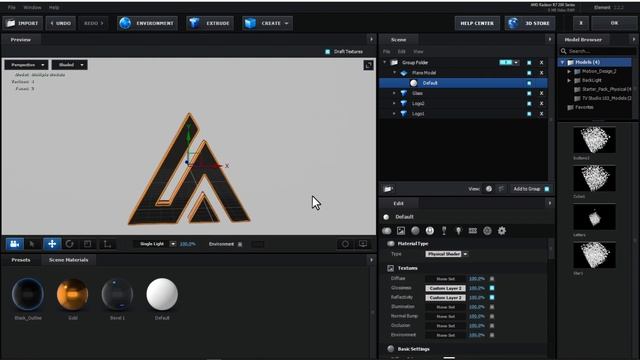Activate the move tool in viewport toolbar
This screenshot has height=360, width=640.
(x=52, y=244)
